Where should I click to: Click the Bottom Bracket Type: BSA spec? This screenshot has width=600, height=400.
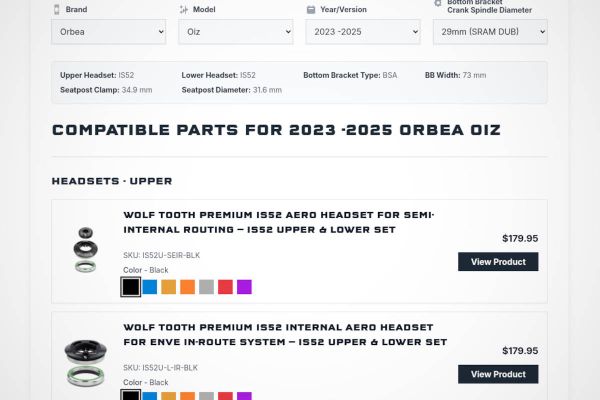point(350,75)
